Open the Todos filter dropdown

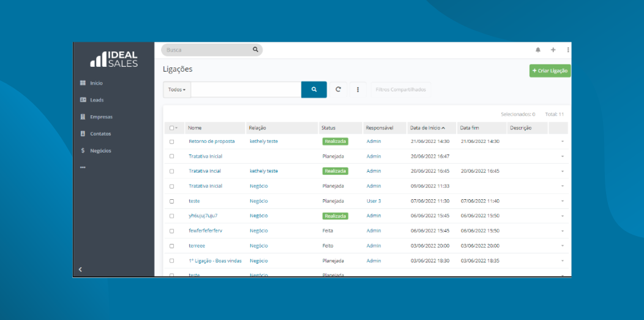click(x=177, y=90)
